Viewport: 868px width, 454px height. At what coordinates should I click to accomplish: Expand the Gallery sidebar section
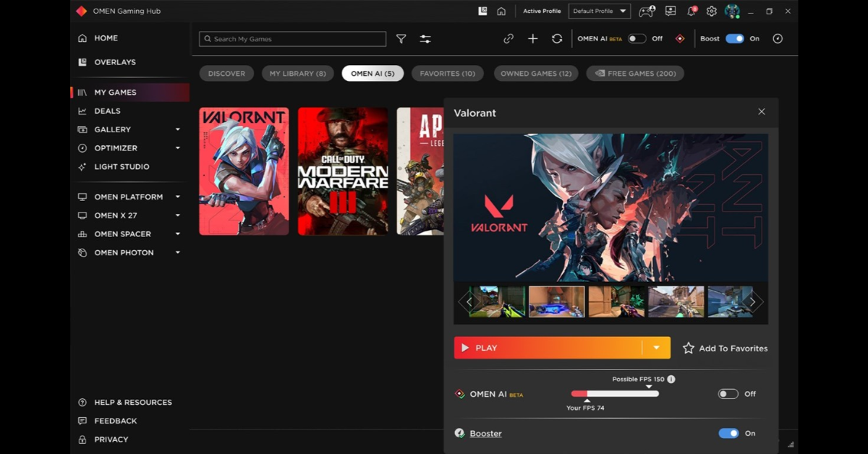coord(178,130)
